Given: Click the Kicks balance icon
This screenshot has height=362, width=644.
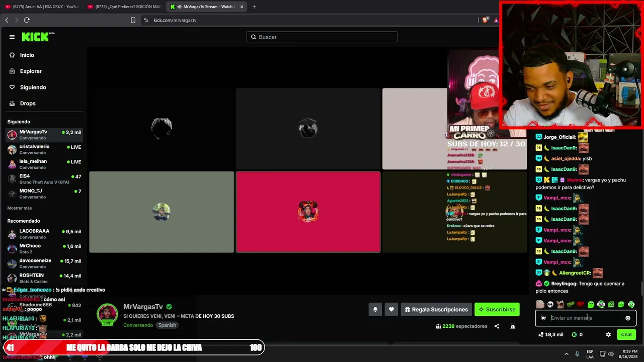Looking at the screenshot, I should click(574, 334).
